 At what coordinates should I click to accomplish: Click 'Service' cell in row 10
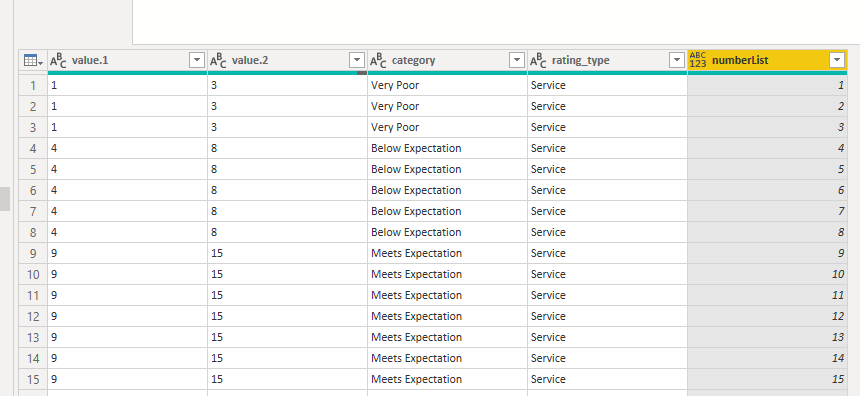pos(607,274)
